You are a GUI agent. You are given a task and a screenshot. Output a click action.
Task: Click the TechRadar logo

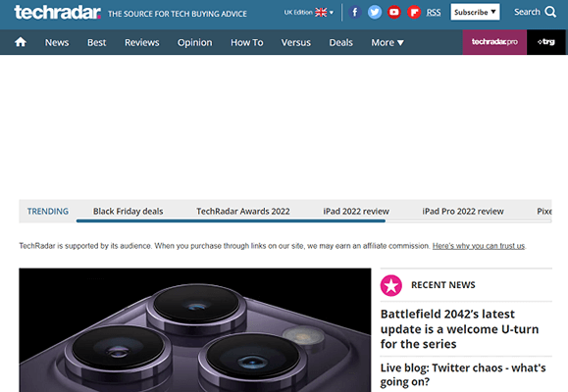coord(57,13)
